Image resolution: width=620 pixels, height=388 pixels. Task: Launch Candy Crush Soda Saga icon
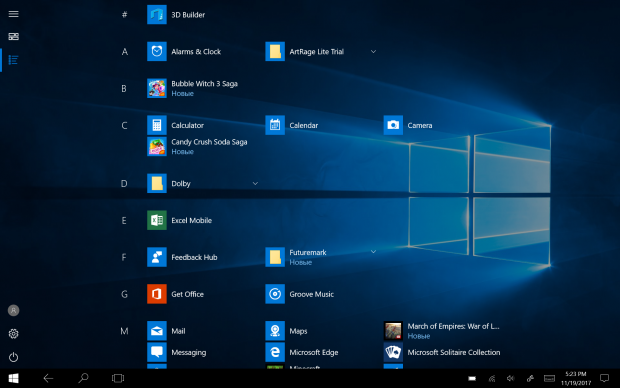click(x=157, y=146)
